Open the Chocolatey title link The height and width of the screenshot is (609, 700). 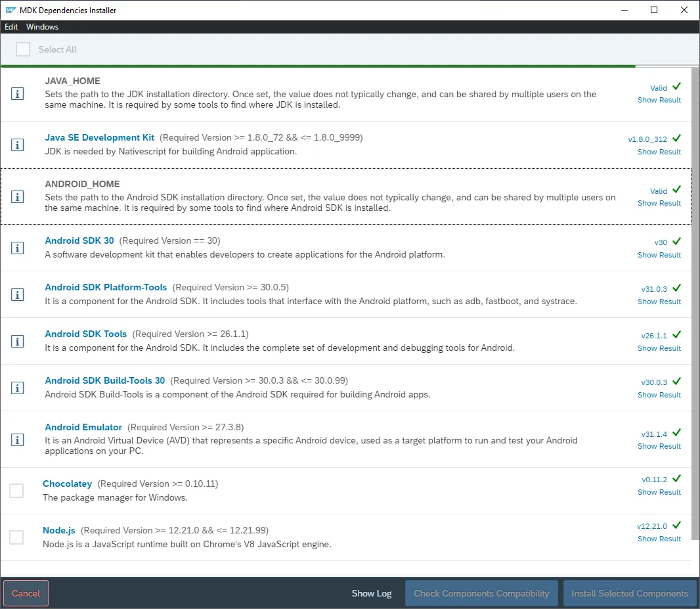coord(67,484)
